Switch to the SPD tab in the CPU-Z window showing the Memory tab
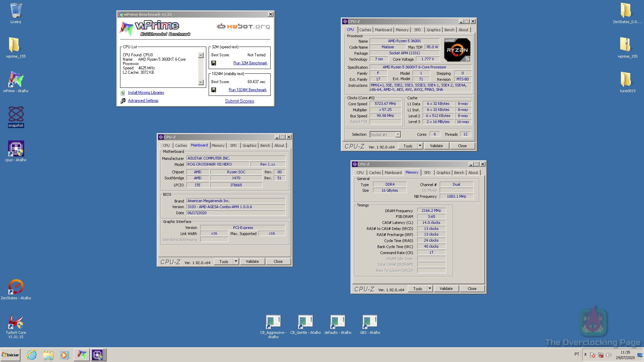 (427, 173)
